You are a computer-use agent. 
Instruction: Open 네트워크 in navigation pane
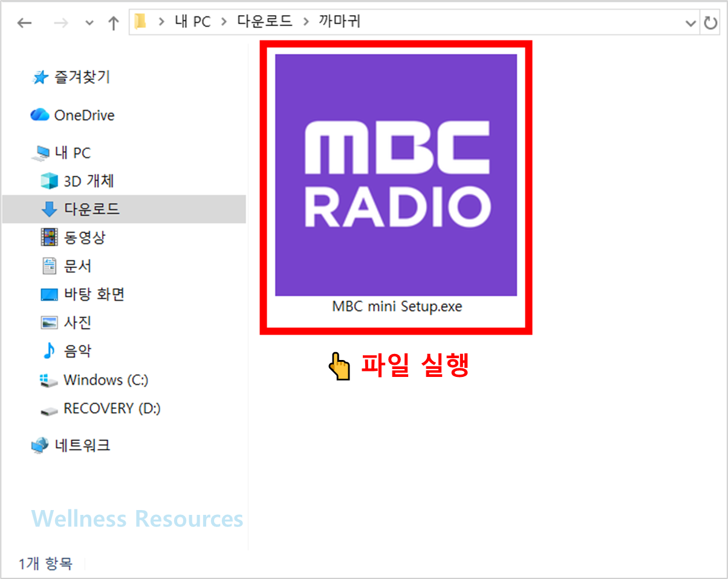pos(83,445)
